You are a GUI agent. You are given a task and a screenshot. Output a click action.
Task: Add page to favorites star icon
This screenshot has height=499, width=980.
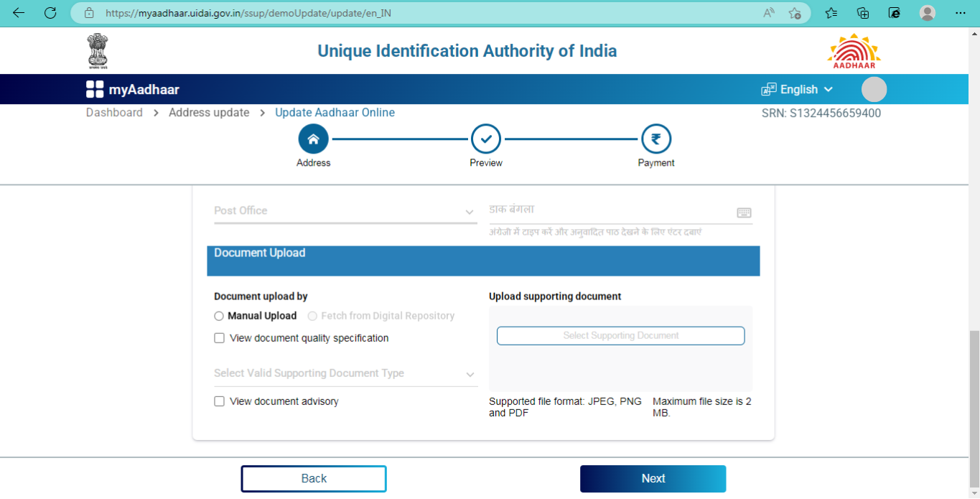tap(795, 13)
